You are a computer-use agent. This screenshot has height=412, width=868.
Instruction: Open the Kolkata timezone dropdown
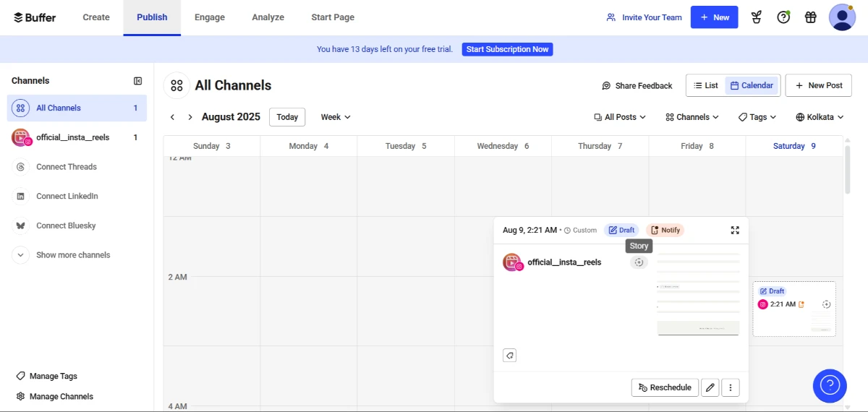point(820,117)
